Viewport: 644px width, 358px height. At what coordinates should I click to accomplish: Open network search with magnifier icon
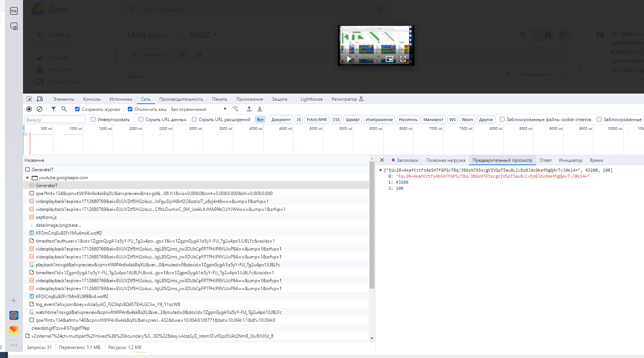point(64,109)
